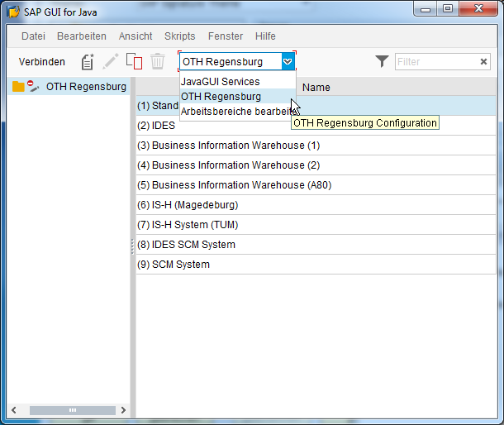Clear the filter with the X icon
This screenshot has width=504, height=425.
click(x=484, y=62)
